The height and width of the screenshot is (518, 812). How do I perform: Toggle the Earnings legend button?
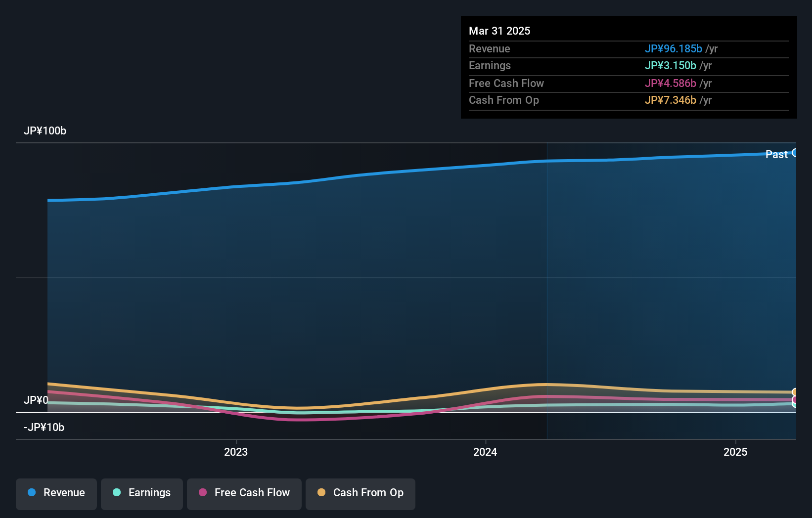pos(142,494)
